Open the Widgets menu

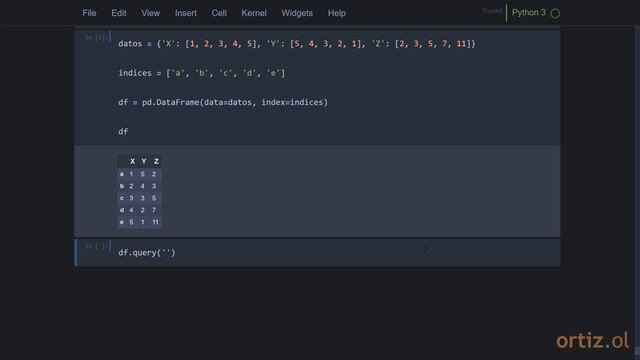297,13
